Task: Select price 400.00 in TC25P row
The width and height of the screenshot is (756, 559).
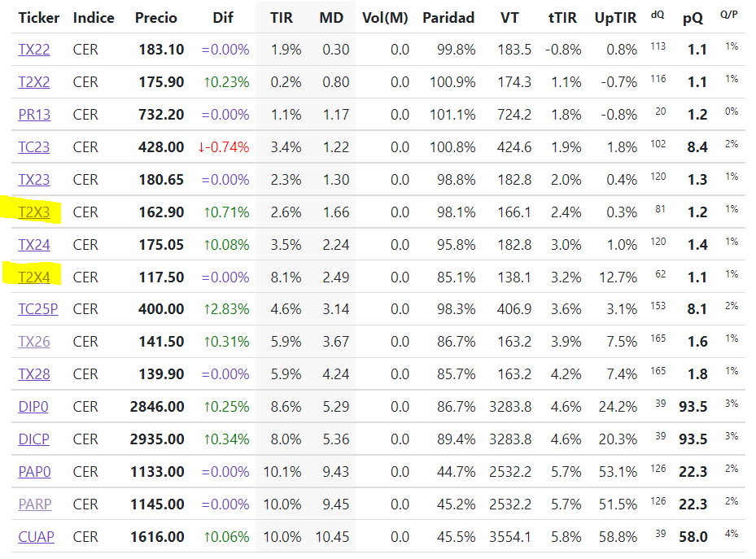Action: pyautogui.click(x=161, y=309)
